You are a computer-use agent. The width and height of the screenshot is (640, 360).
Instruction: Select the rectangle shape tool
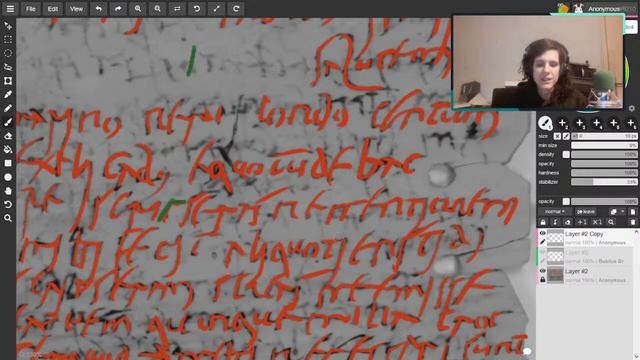point(8,163)
